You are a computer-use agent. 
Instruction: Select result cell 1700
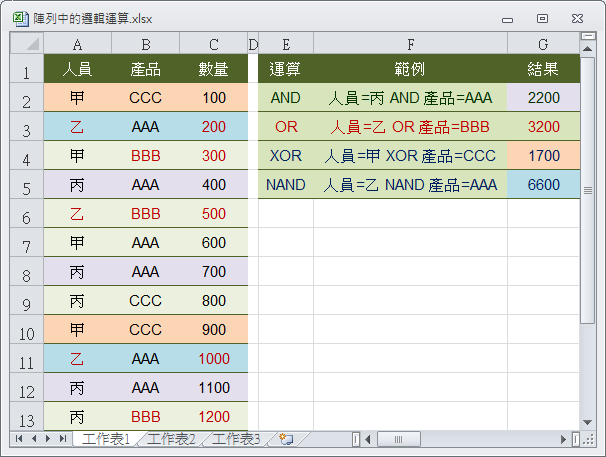point(543,155)
